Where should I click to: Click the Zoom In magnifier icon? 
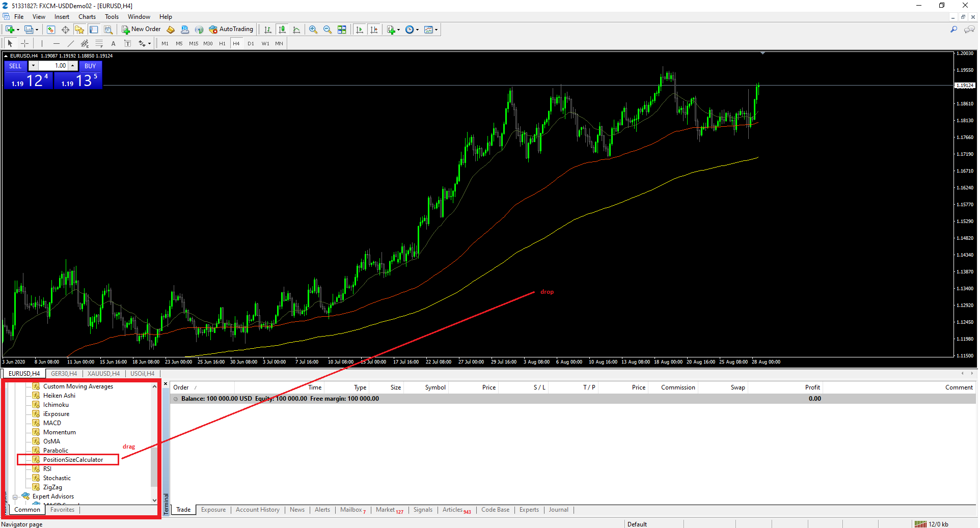coord(313,30)
